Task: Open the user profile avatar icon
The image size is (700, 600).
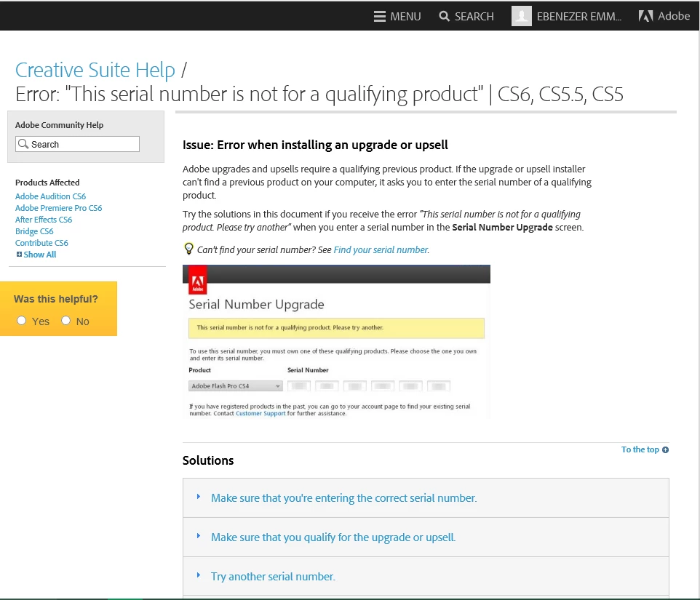Action: (521, 16)
